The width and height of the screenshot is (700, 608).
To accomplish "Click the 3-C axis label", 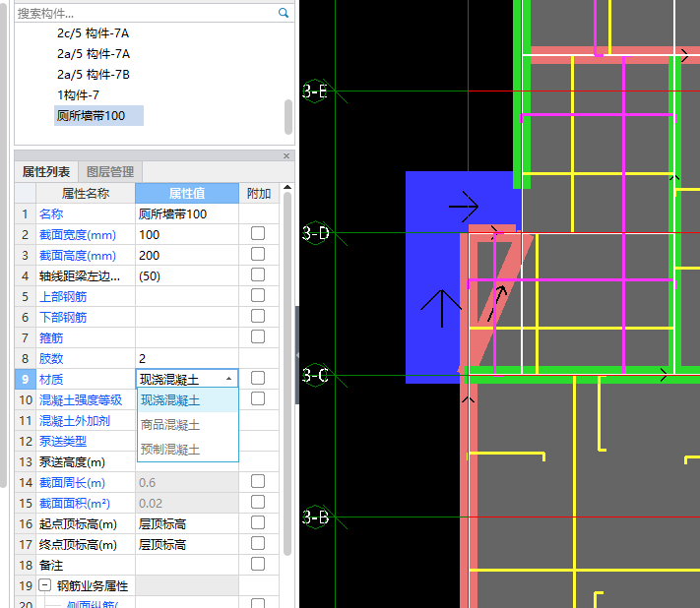I will (315, 375).
